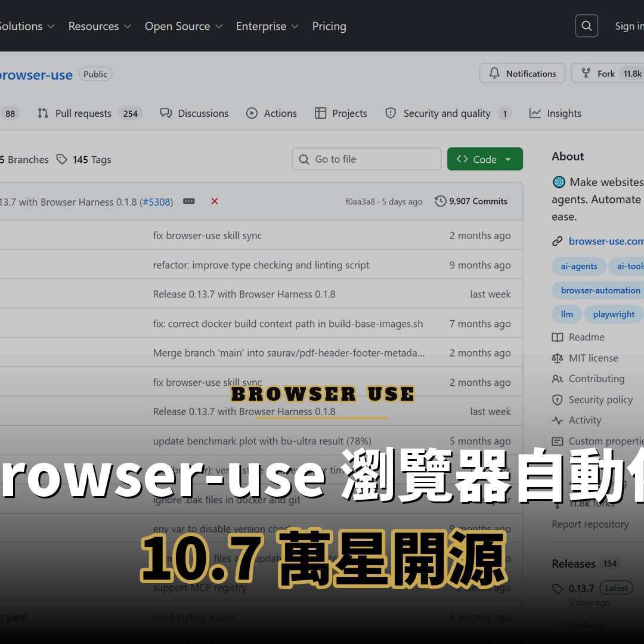The width and height of the screenshot is (644, 644).
Task: Click the tag icon beside 145 Tags
Action: pyautogui.click(x=61, y=159)
